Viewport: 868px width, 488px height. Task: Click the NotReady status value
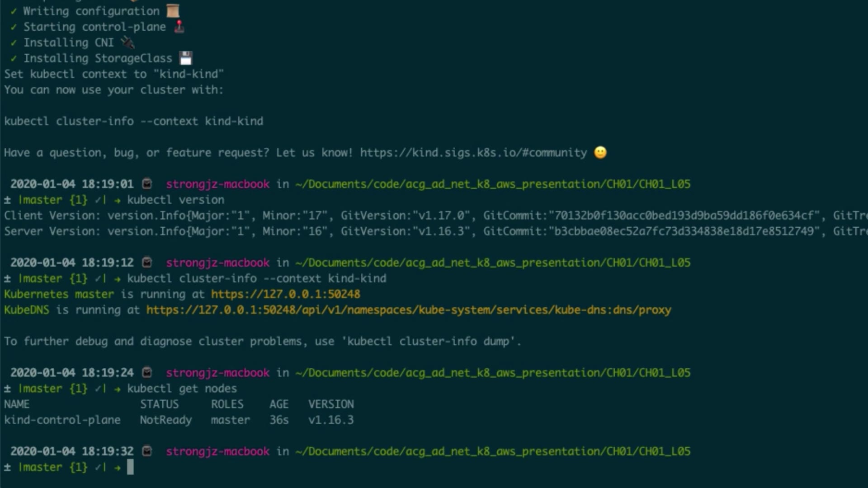click(x=166, y=420)
